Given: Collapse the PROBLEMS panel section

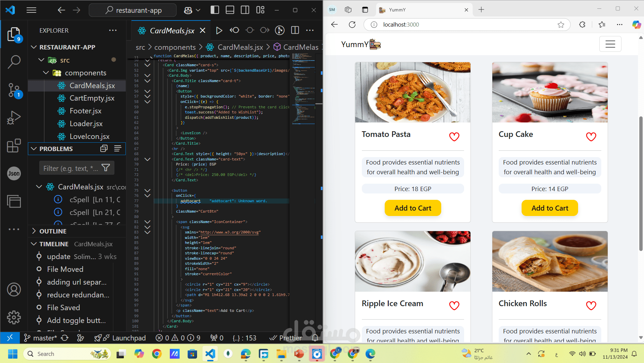Looking at the screenshot, I should coord(34,149).
